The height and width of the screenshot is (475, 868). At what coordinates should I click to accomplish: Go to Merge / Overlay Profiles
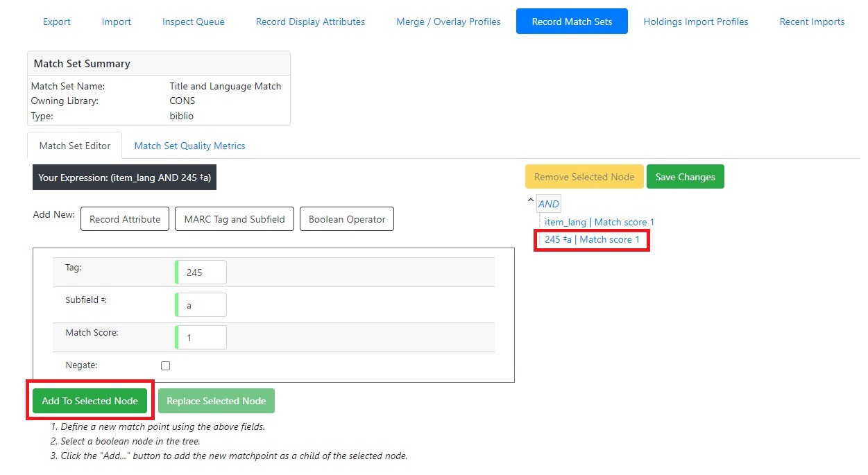pos(448,21)
